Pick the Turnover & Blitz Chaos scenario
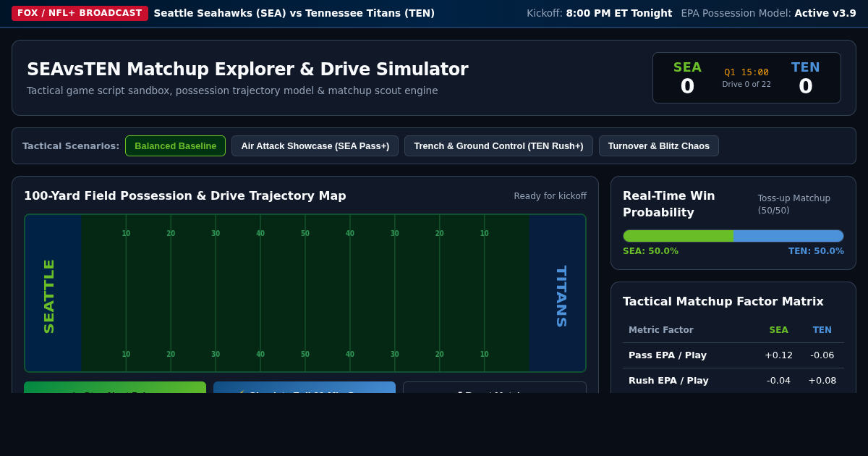Screen dimensions: 868x456 pos(658,145)
